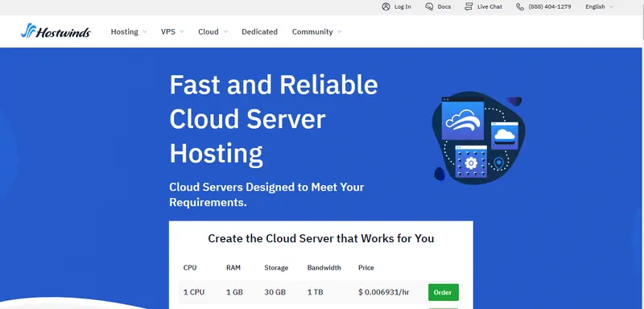The image size is (644, 309).
Task: Click the chevron next to Hosting
Action: (144, 32)
